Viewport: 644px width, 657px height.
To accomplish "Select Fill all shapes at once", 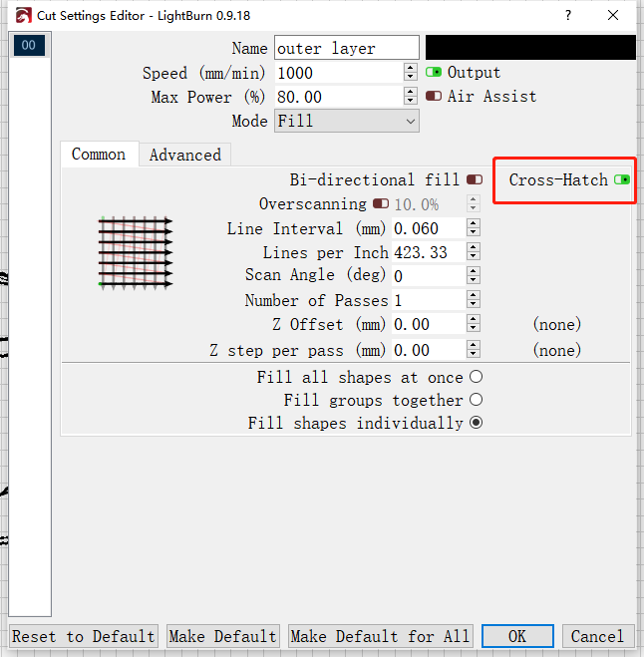I will coord(476,377).
